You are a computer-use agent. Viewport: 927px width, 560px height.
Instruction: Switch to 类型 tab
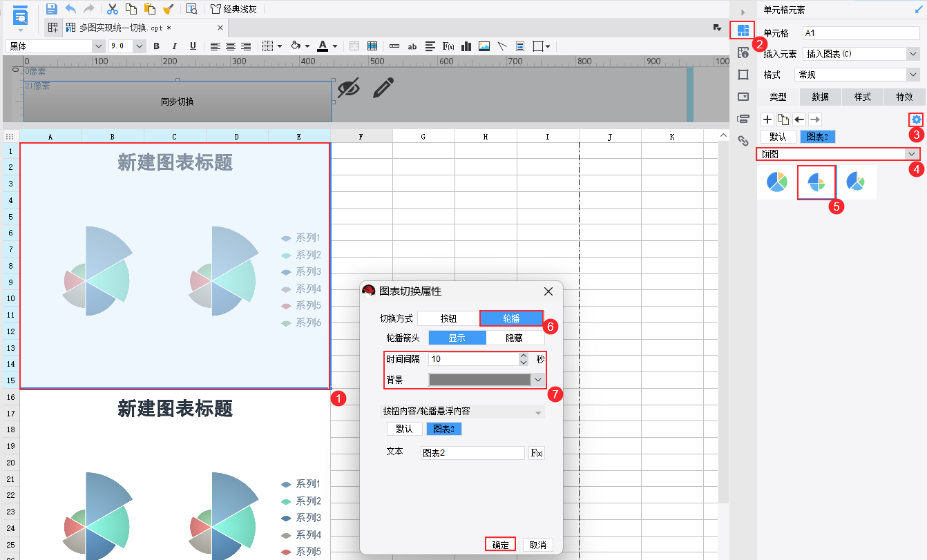778,97
